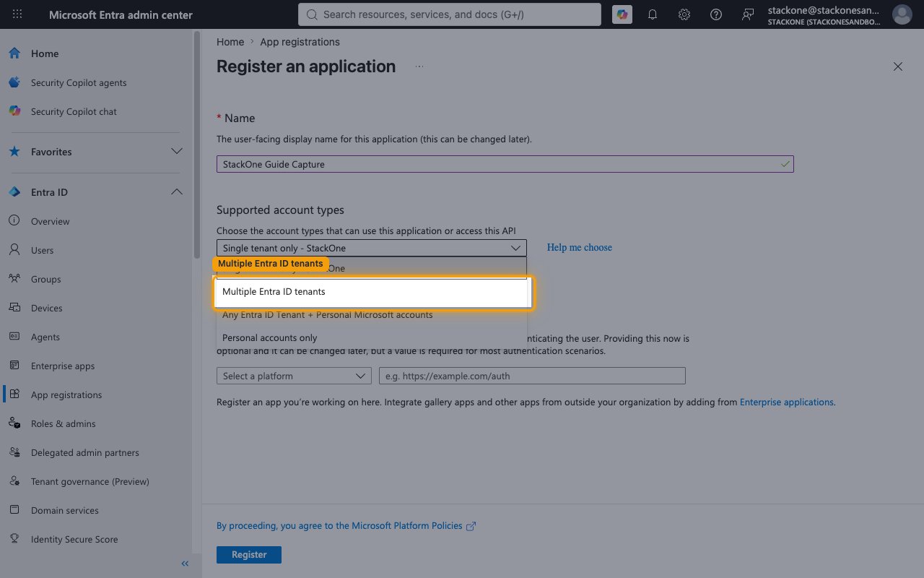This screenshot has height=578, width=924.
Task: Open Tenant governance (Preview) menu item
Action: point(90,482)
